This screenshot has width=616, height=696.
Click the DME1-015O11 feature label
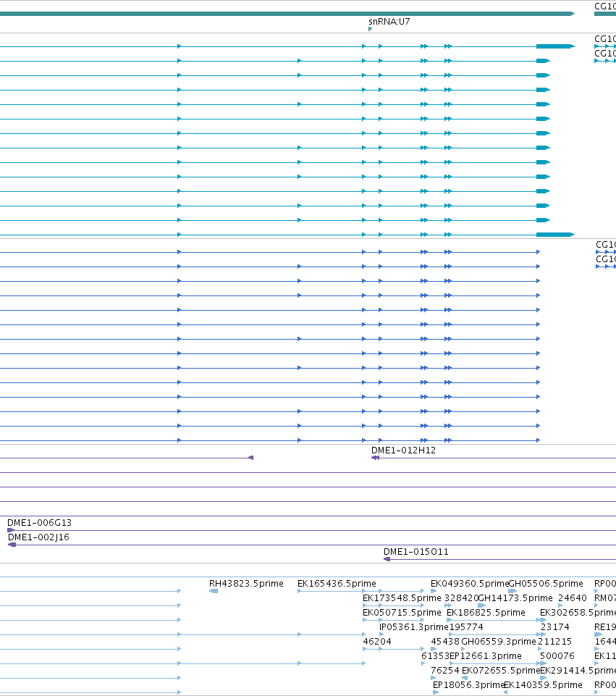(416, 552)
